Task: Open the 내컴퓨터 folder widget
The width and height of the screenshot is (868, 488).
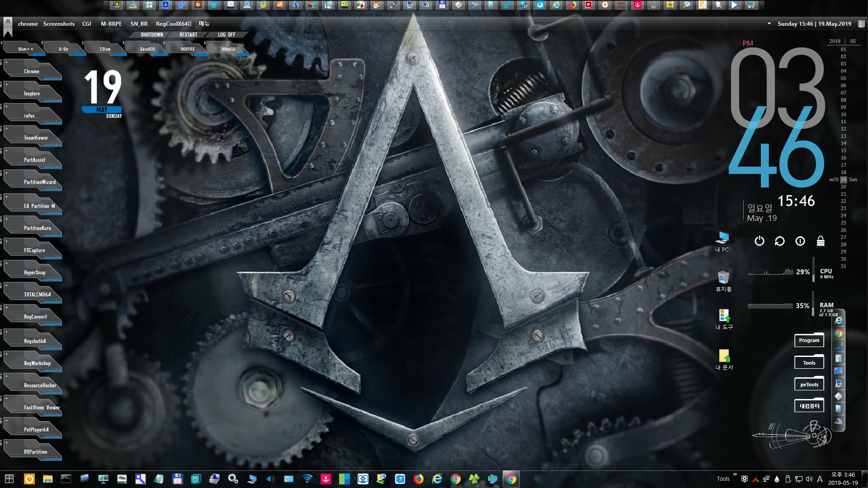Action: click(809, 406)
